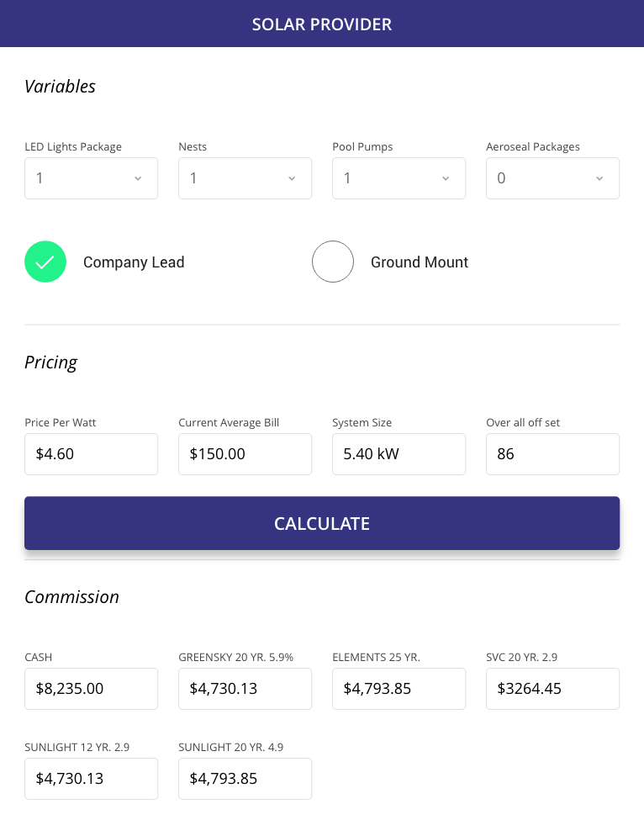Expand the Nests dropdown
Image resolution: width=644 pixels, height=836 pixels.
[x=245, y=178]
